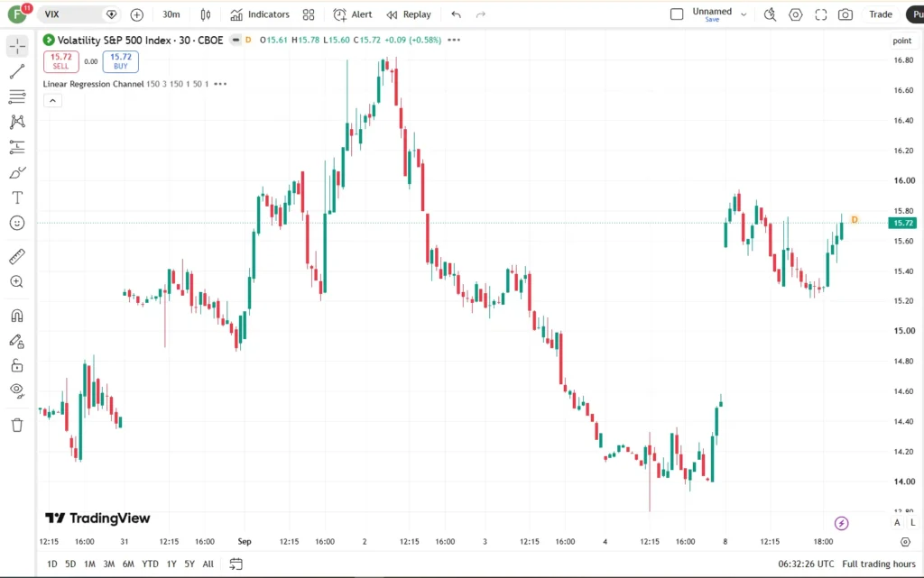This screenshot has height=578, width=924.
Task: Click the redo arrow
Action: [481, 14]
